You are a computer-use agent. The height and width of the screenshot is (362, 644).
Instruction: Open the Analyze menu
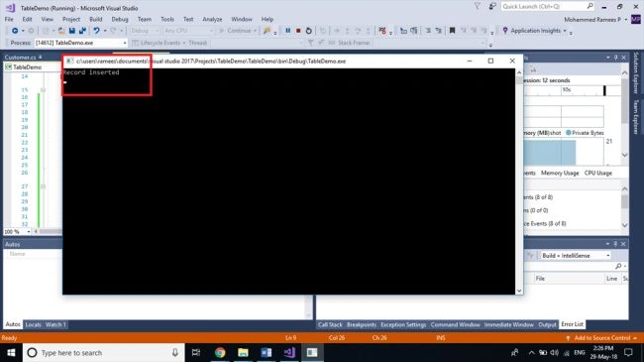click(212, 19)
